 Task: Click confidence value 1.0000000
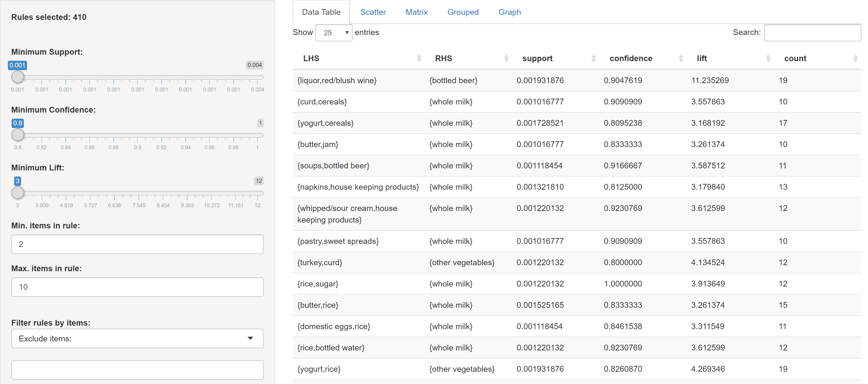[x=623, y=283]
